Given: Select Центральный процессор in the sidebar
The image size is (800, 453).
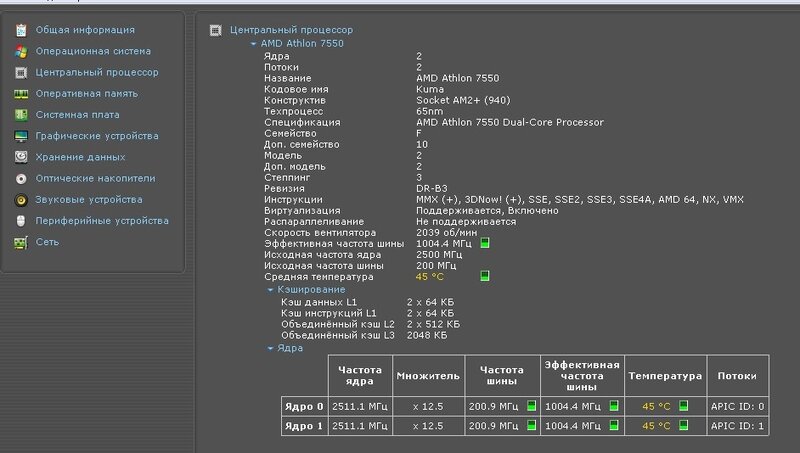Looking at the screenshot, I should click(x=97, y=72).
